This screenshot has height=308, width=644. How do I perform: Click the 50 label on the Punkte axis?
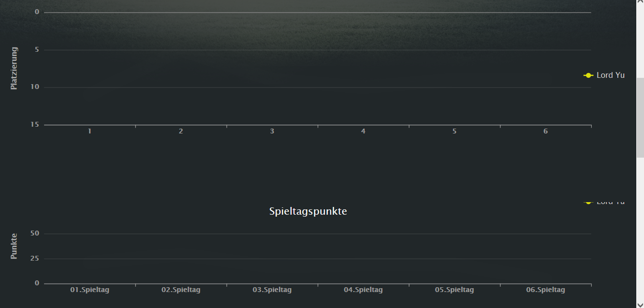point(34,234)
